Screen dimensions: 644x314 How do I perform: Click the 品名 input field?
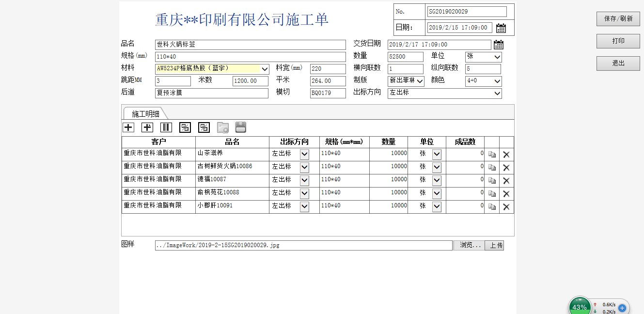pos(250,45)
